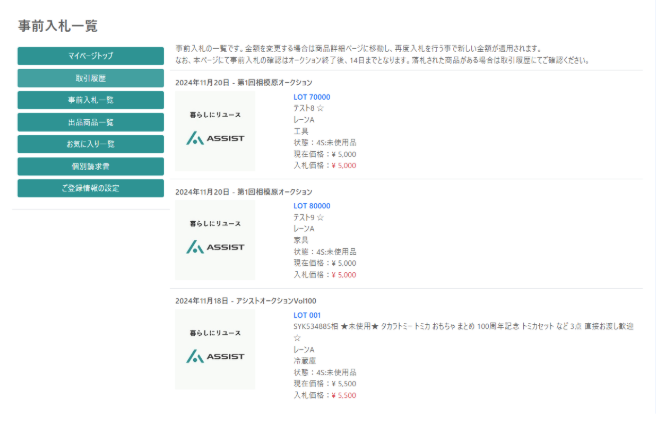The height and width of the screenshot is (423, 658).
Task: Click the テスト8 item name
Action: [304, 108]
